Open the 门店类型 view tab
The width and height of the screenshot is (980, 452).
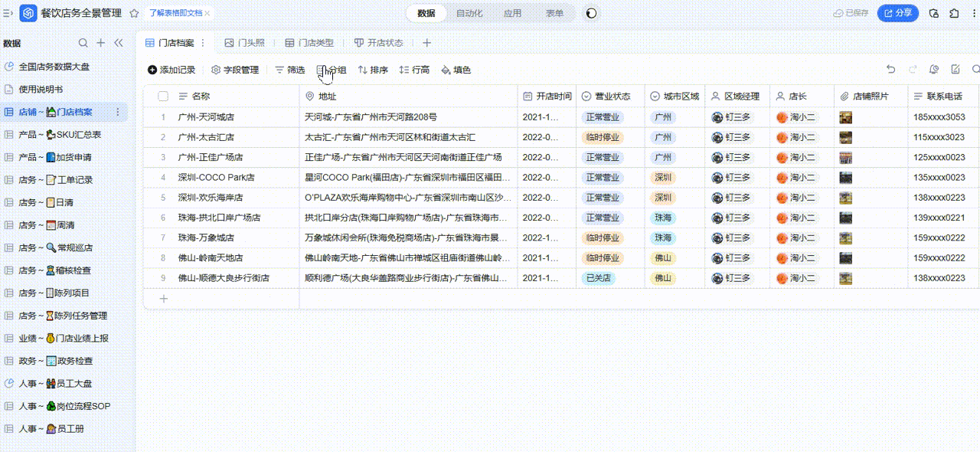click(x=309, y=43)
